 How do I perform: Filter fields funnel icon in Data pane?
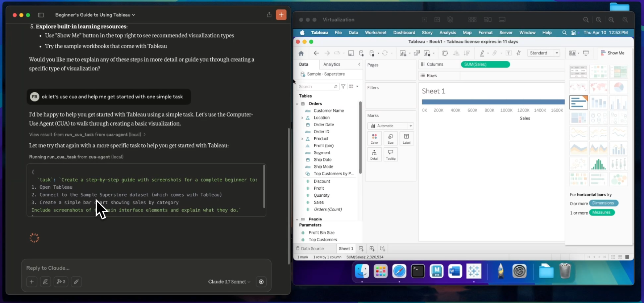pos(343,86)
